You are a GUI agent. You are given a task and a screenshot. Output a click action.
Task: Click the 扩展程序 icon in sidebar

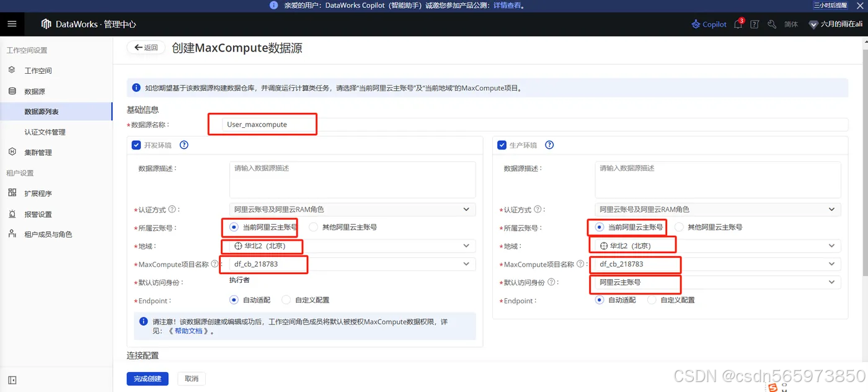[11, 193]
